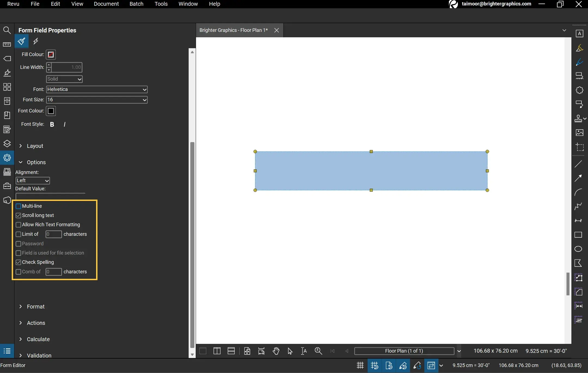Image resolution: width=588 pixels, height=373 pixels.
Task: Tick Field is used for file selection
Action: [x=19, y=253]
